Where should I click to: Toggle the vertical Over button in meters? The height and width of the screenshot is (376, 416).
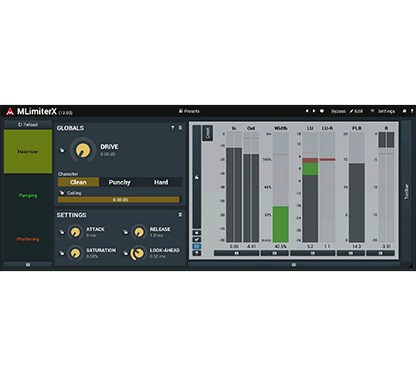pos(207,133)
